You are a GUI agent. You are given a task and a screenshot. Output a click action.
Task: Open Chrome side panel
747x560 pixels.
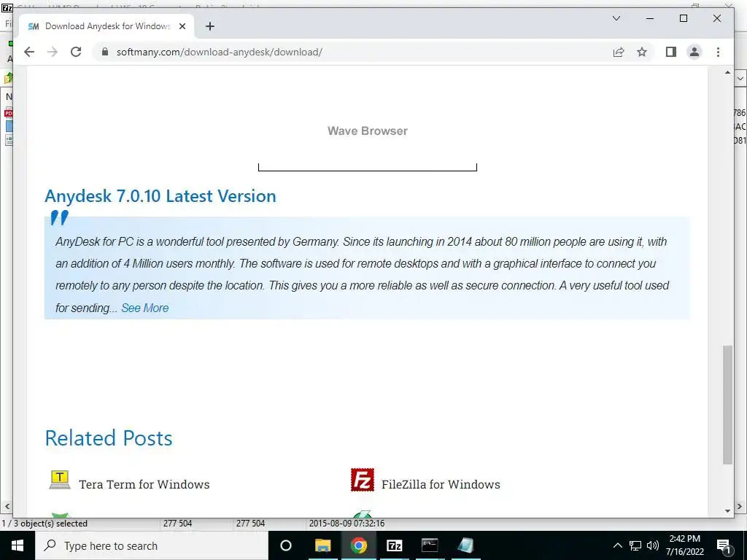[x=671, y=52]
